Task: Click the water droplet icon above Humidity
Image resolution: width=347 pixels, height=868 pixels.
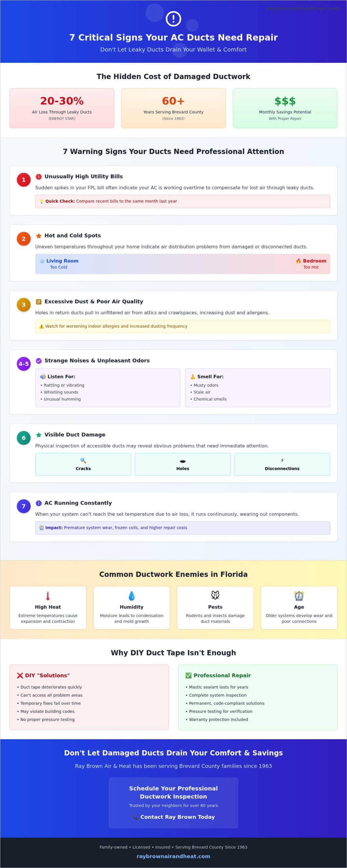Action: [131, 596]
